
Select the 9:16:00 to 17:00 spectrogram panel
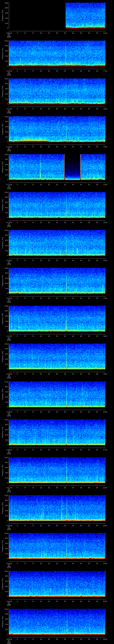57,280
